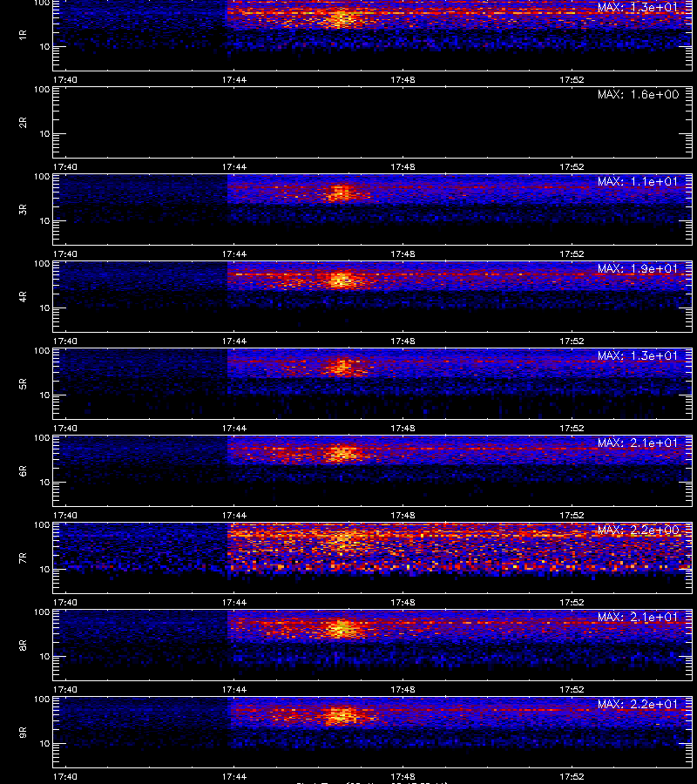Viewport: 697px width, 784px height.
Task: Click the 7R panel axis label
Action: [x=23, y=558]
